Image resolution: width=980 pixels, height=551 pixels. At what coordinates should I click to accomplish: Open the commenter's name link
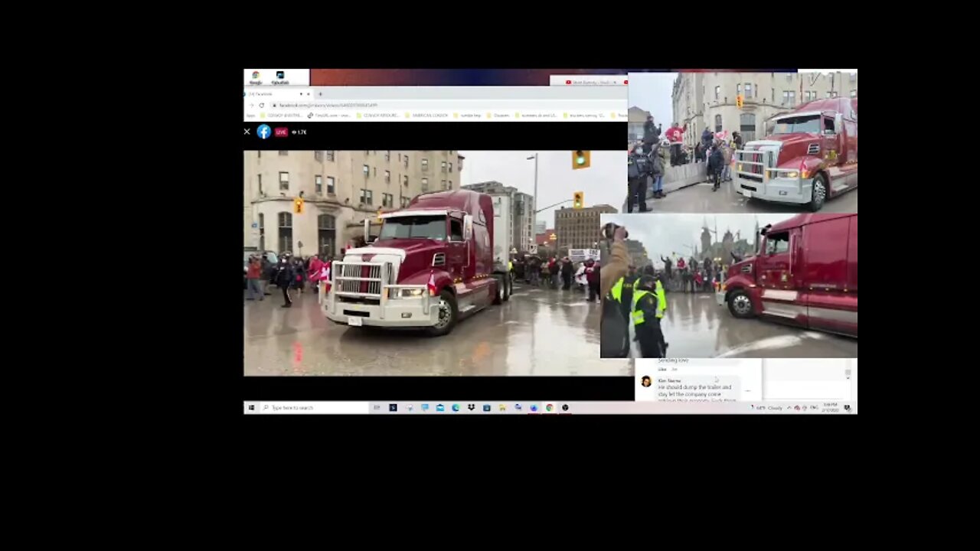(x=669, y=380)
